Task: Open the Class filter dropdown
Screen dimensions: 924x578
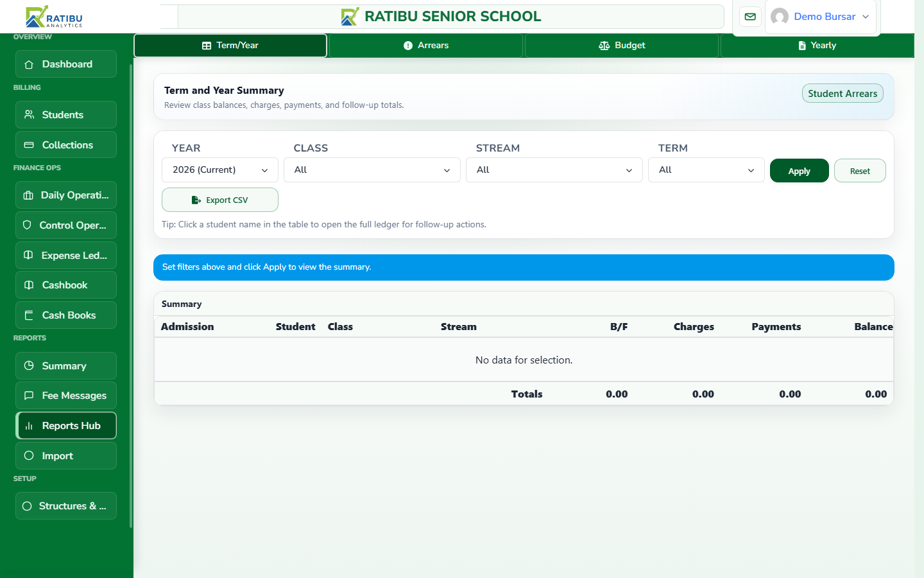Action: coord(372,170)
